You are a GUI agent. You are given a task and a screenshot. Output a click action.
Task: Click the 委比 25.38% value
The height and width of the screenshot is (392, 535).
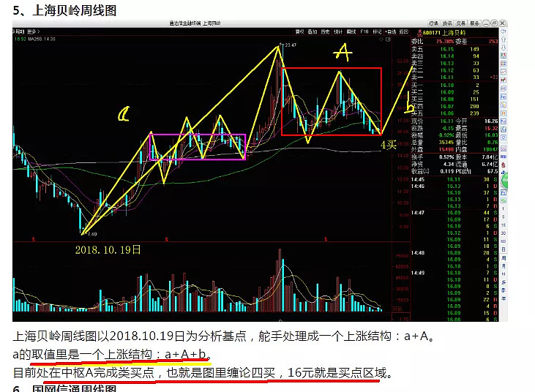(445, 41)
